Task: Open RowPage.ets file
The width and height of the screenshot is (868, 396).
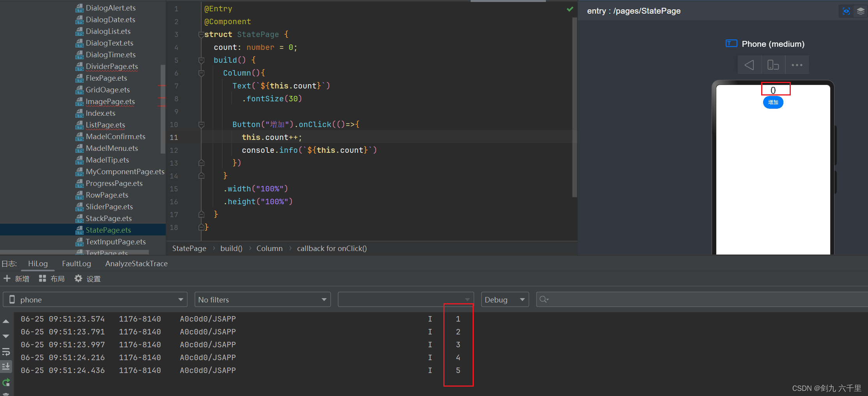Action: point(107,195)
